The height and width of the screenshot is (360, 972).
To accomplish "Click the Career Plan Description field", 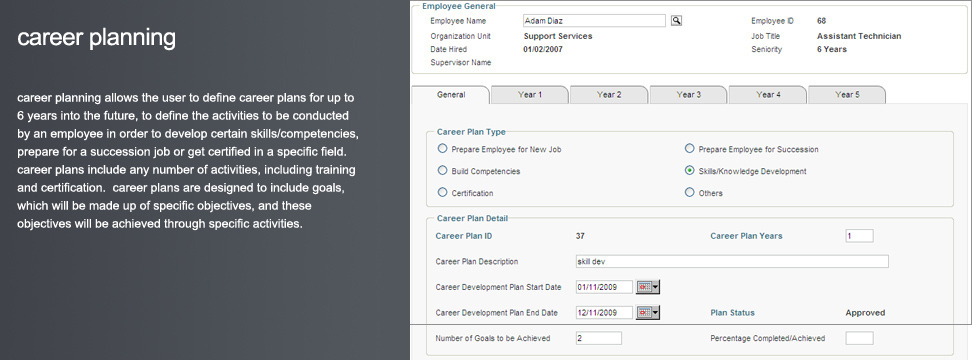I will pyautogui.click(x=731, y=261).
